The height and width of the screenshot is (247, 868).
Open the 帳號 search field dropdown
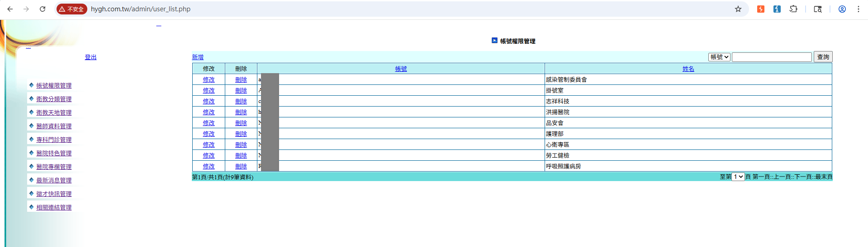click(x=719, y=57)
